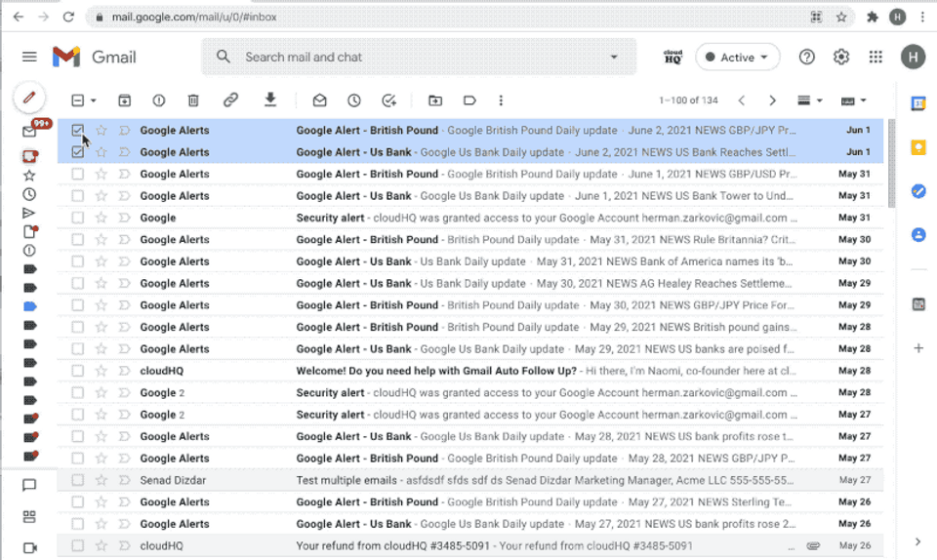Uncheck the Jun 1 Us Bank email

point(77,152)
